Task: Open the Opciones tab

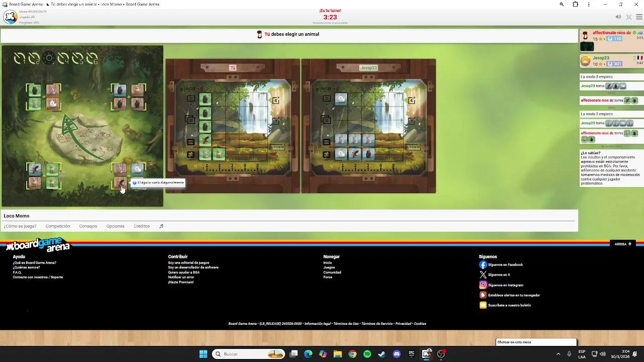Action: pyautogui.click(x=115, y=226)
